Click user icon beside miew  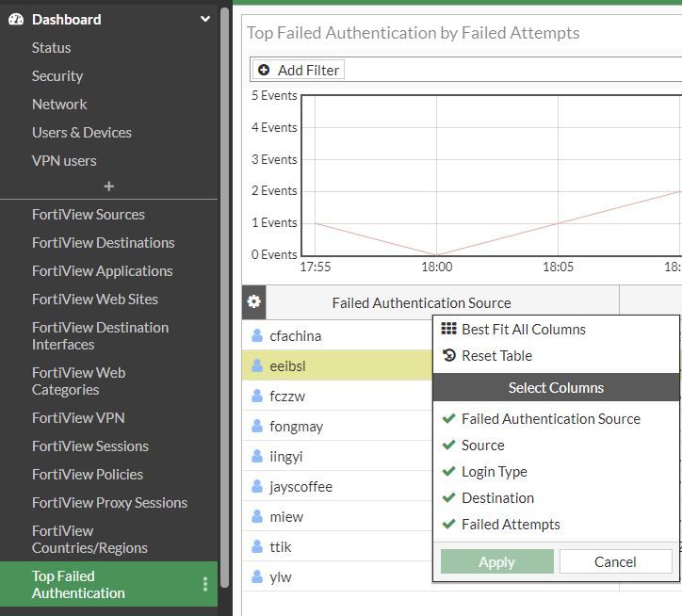(257, 516)
